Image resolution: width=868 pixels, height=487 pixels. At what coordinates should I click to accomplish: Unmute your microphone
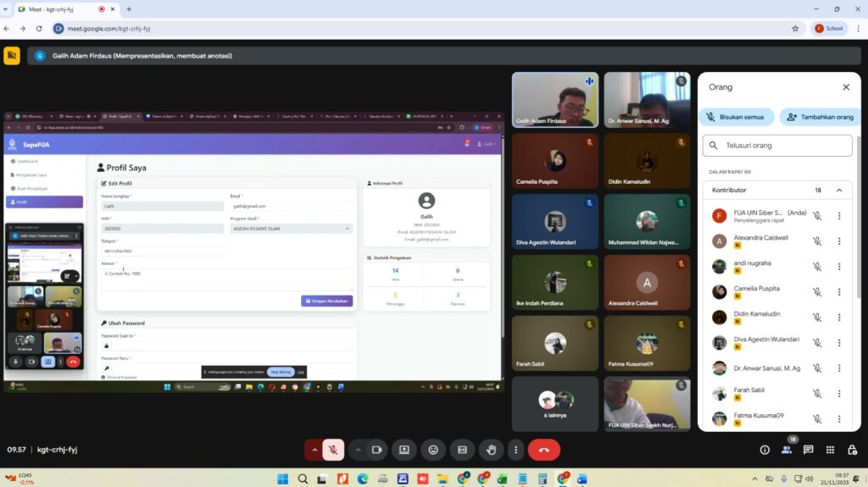[x=334, y=450]
